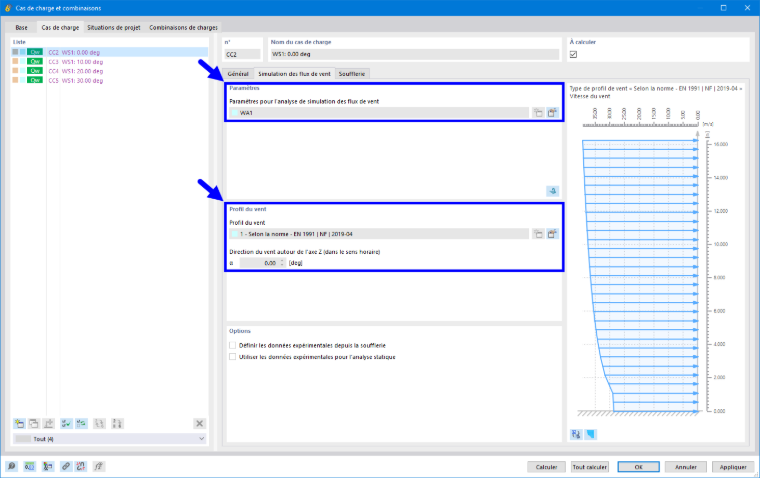760x478 pixels.
Task: Click the red-arrow renumber icon in bottom bar
Action: 80,466
